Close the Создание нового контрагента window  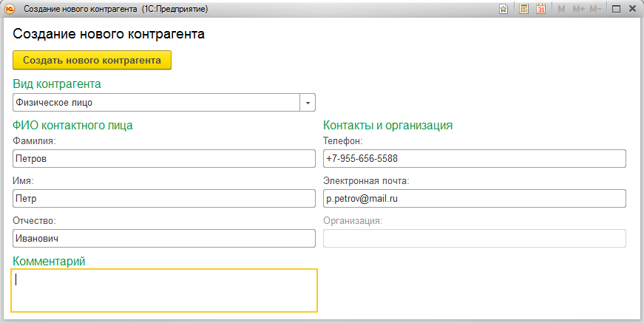tap(632, 9)
